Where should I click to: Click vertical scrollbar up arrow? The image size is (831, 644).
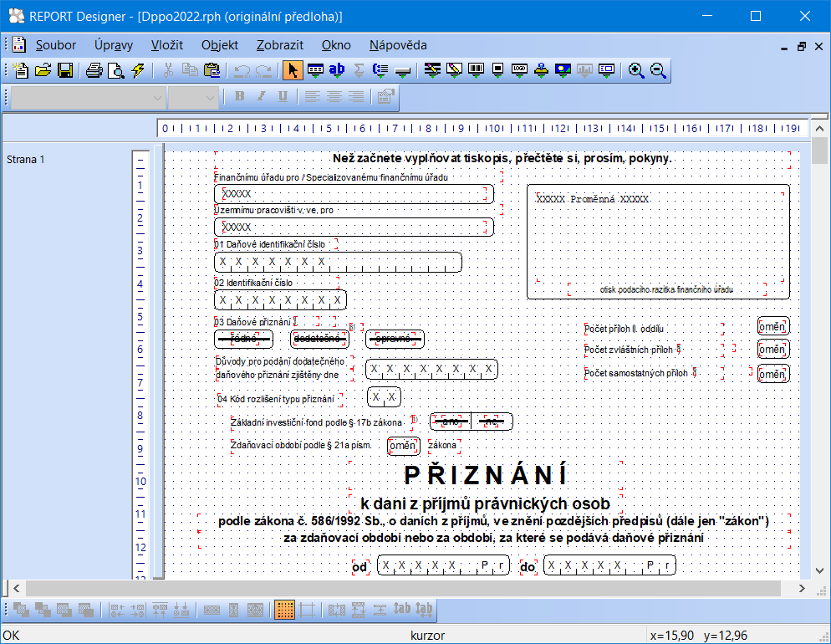(x=819, y=129)
